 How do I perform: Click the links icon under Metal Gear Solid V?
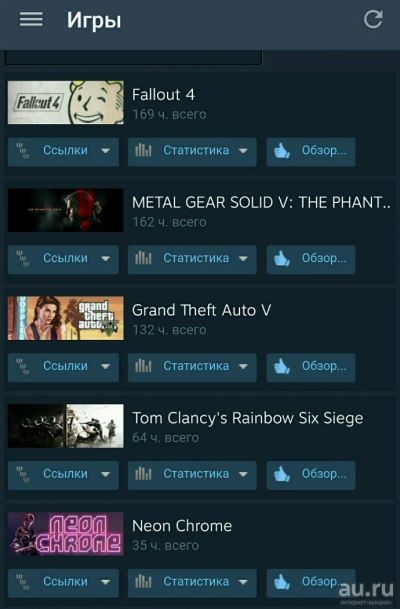click(23, 259)
